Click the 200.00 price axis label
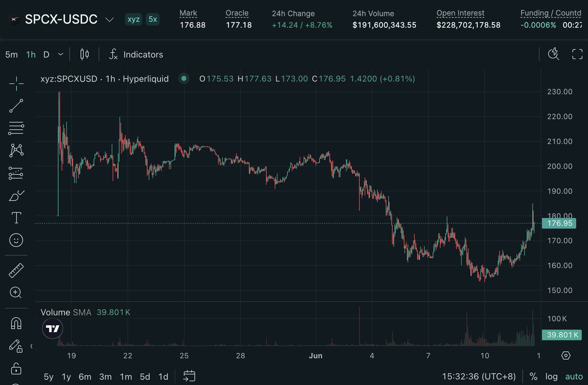The image size is (588, 385). click(x=561, y=166)
